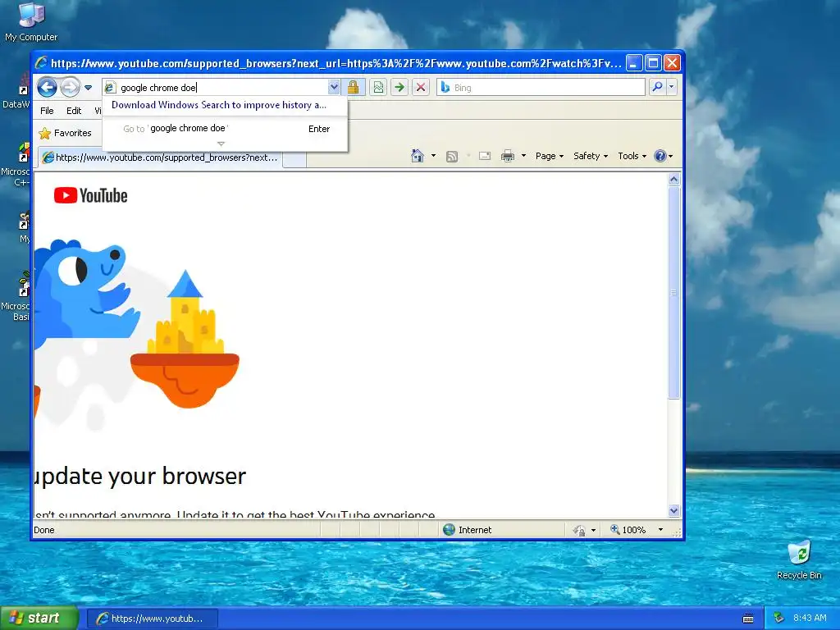Open the search provider dropdown arrow

tap(671, 87)
